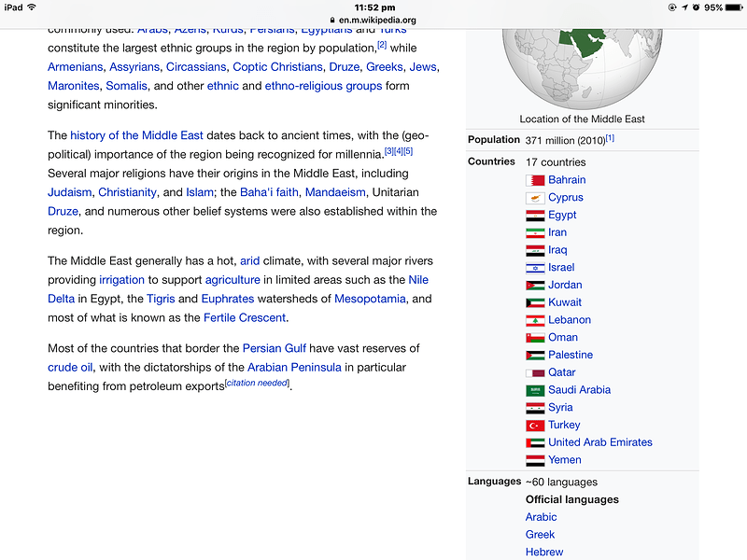Click the Syria flag icon
747x560 pixels.
(535, 408)
